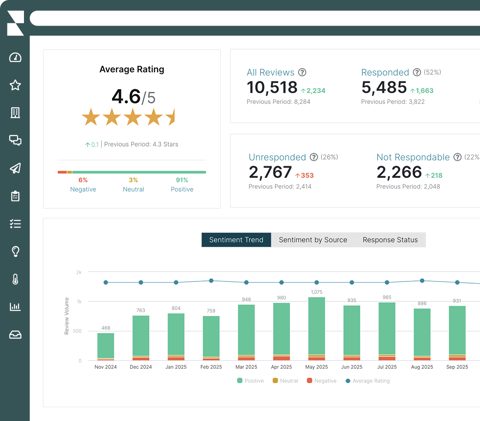The image size is (480, 421).
Task: Click the 4.6/5 average rating value
Action: (133, 97)
